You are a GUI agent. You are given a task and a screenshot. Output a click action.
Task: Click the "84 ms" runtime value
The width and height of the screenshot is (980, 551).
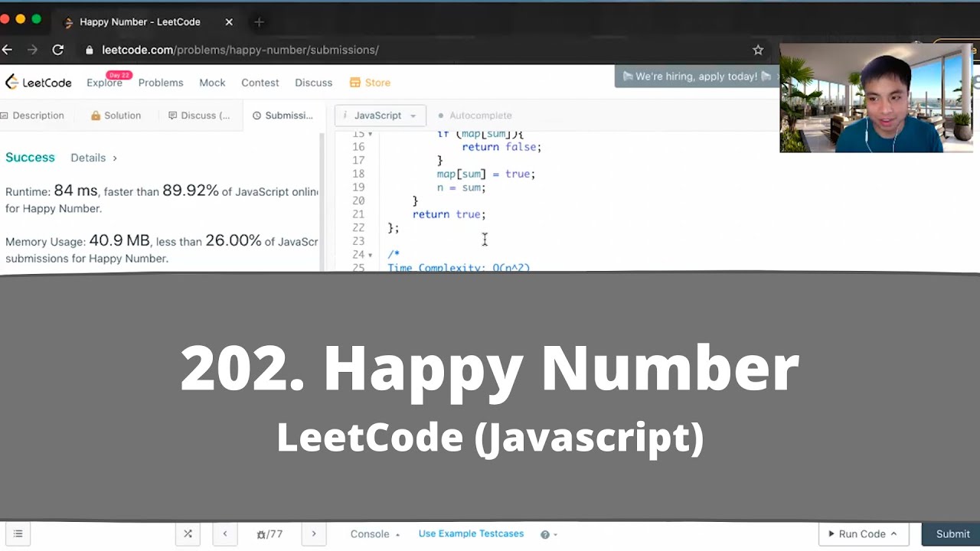[76, 191]
